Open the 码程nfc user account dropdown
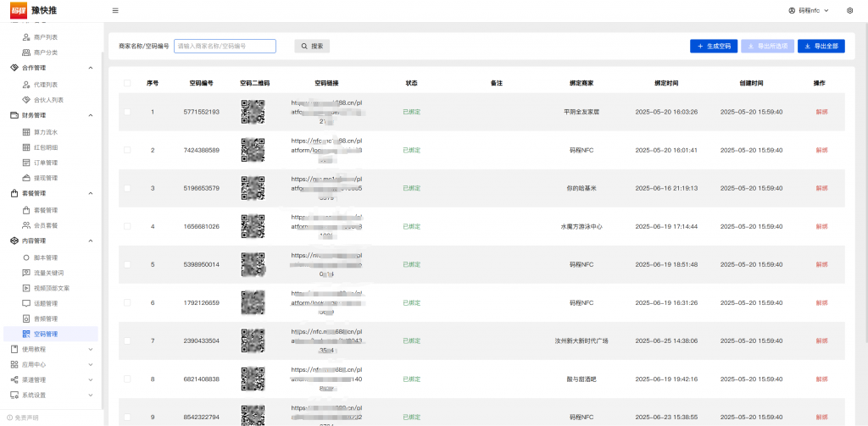 [809, 10]
